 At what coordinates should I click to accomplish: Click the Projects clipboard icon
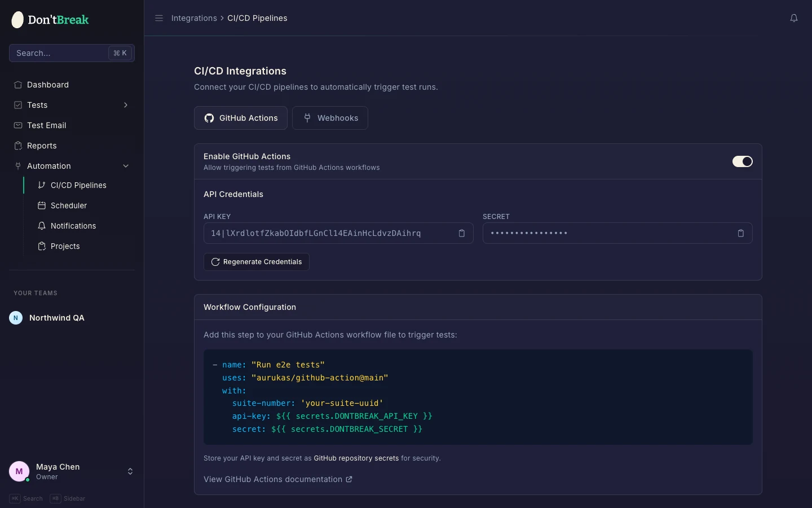click(42, 246)
